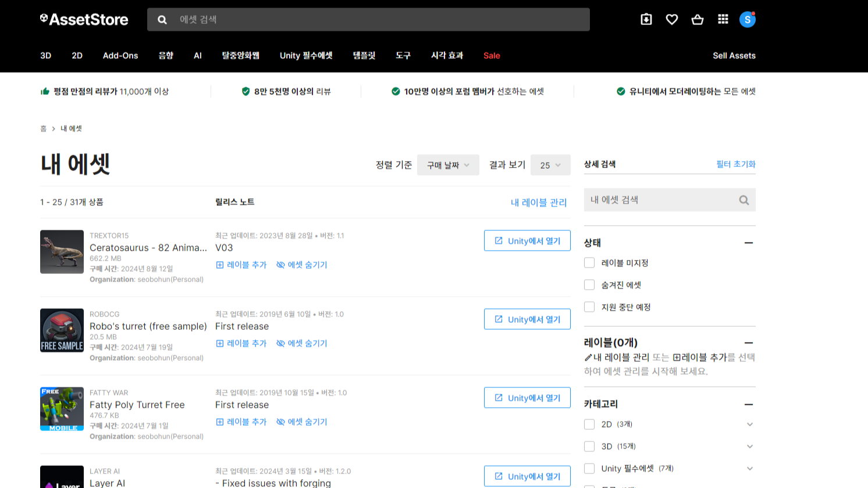The width and height of the screenshot is (868, 488).
Task: Check the 지원 중단 예정 checkbox
Action: [x=589, y=307]
